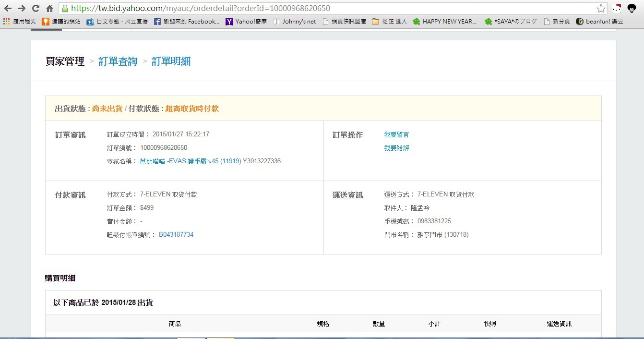
Task: Click the 小計 column header
Action: pyautogui.click(x=435, y=324)
